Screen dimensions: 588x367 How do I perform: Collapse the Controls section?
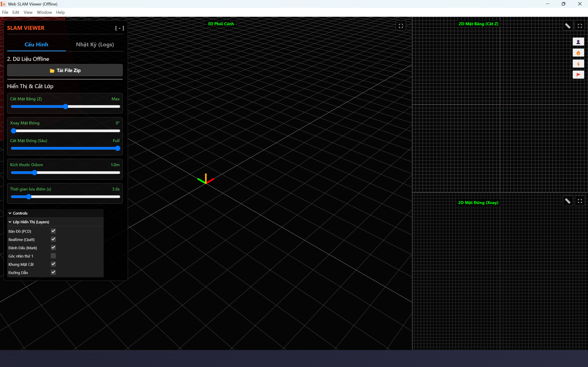(55, 213)
